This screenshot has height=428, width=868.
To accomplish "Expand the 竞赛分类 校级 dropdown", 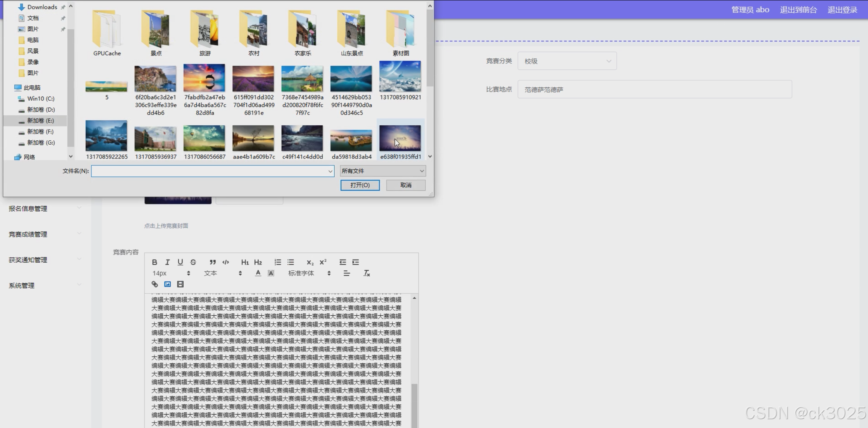I will (567, 61).
